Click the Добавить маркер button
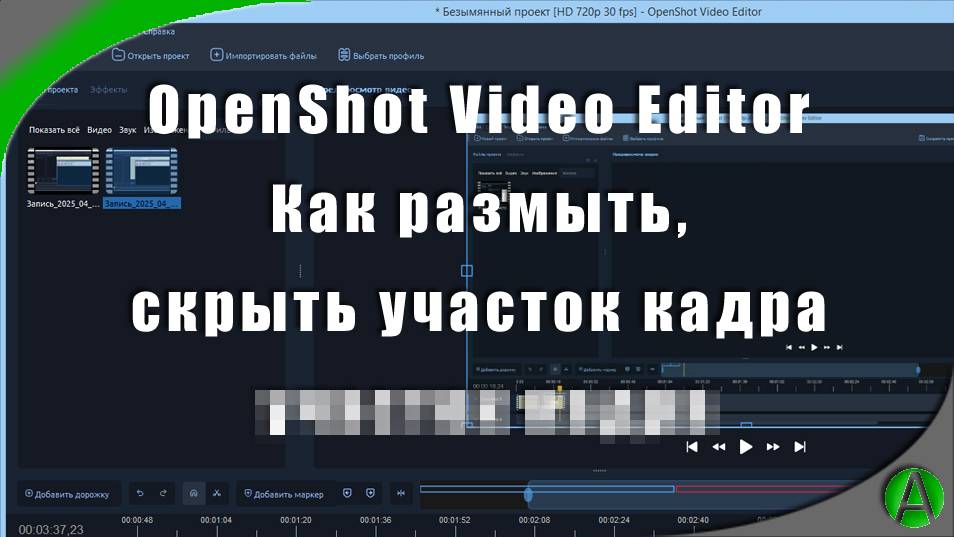954x537 pixels. [284, 494]
